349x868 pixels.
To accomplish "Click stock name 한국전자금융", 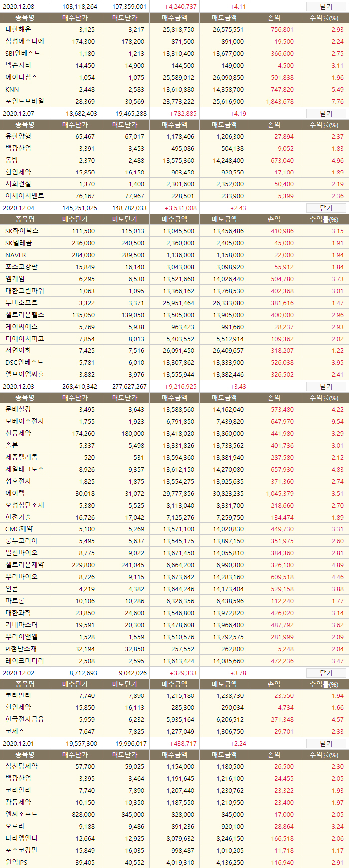I will coord(25,719).
